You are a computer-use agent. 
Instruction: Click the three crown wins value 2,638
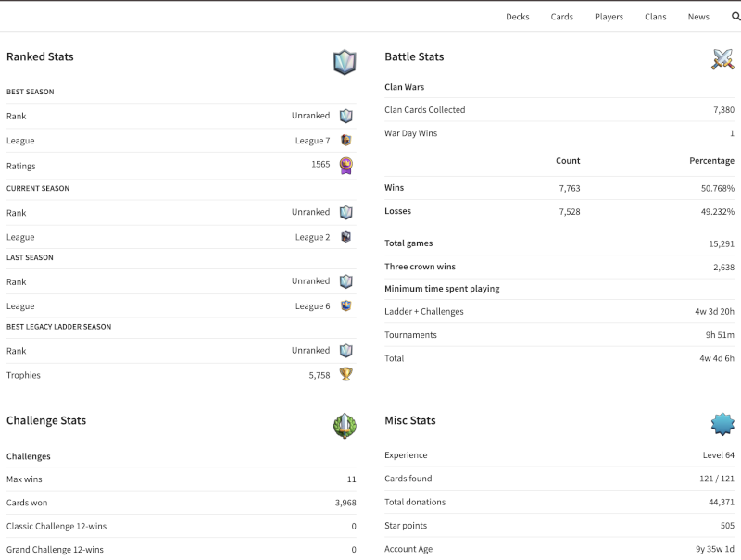(x=724, y=268)
